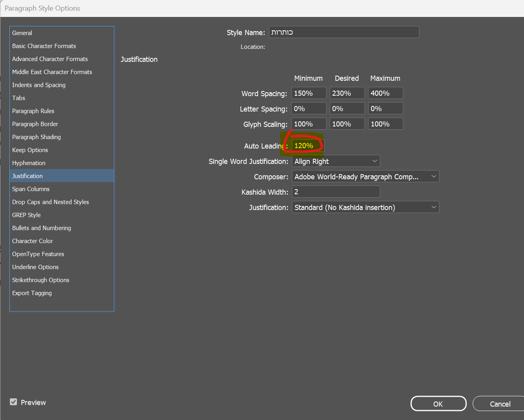Open the Single Word Justification dropdown
Screen dimensions: 524x420
(336, 161)
